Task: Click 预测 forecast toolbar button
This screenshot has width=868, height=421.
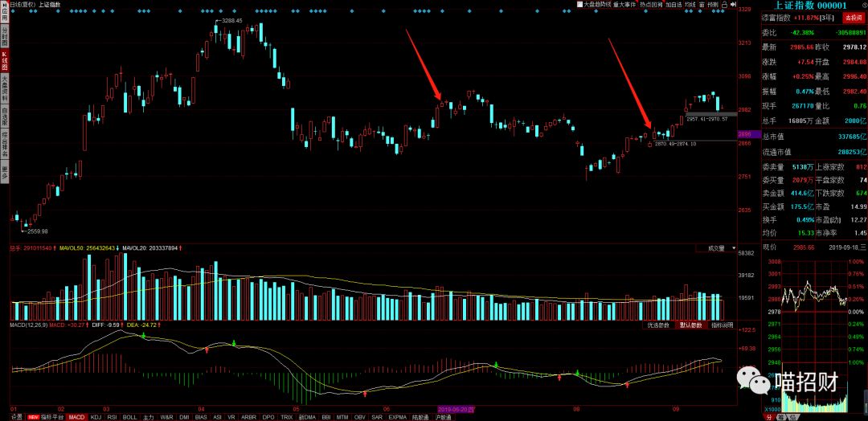Action: [x=712, y=5]
